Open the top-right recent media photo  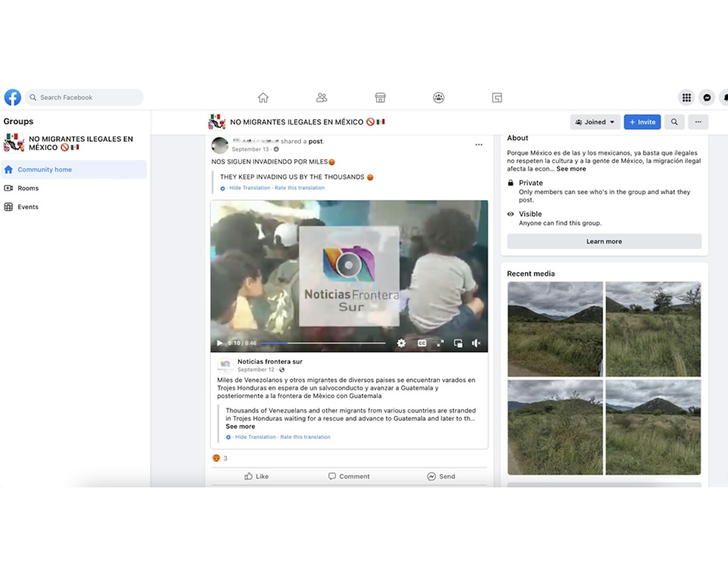tap(653, 329)
